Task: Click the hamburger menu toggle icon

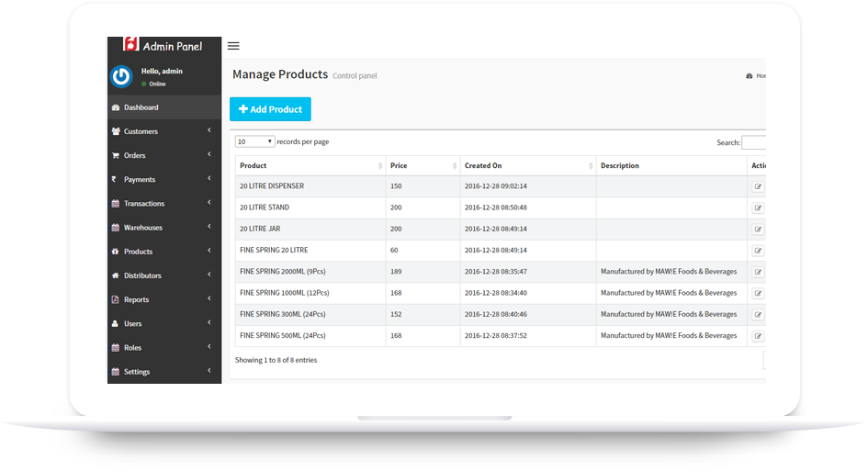Action: coord(233,46)
